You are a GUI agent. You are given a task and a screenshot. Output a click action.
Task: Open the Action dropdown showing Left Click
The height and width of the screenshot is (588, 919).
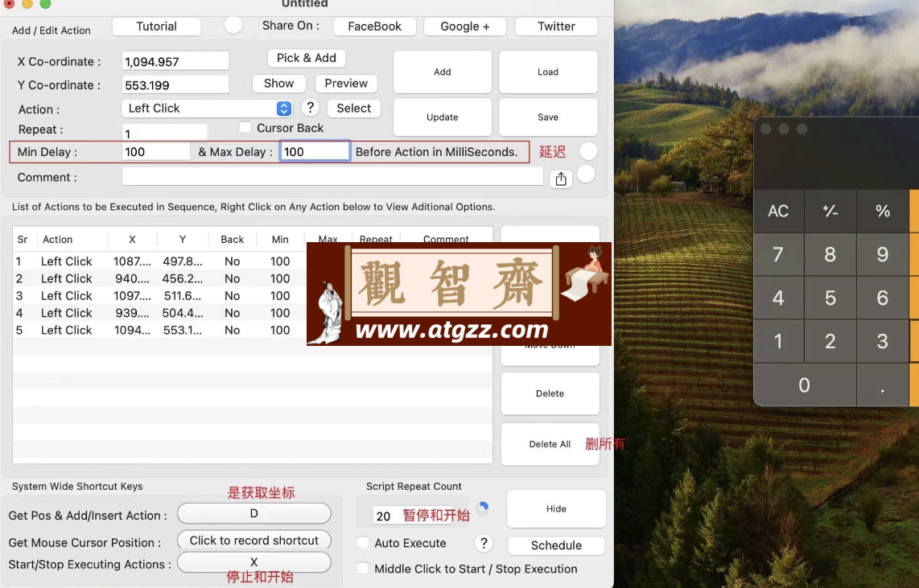pyautogui.click(x=206, y=109)
